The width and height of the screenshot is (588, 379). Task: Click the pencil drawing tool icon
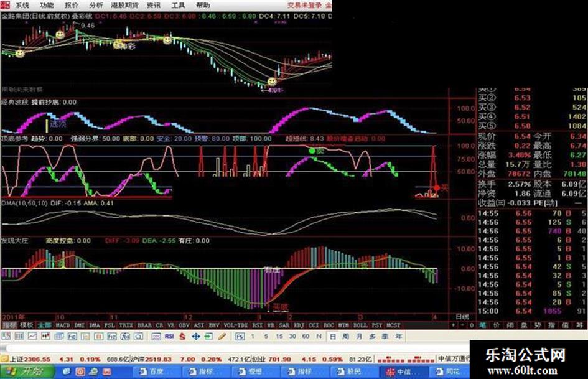pyautogui.click(x=222, y=336)
